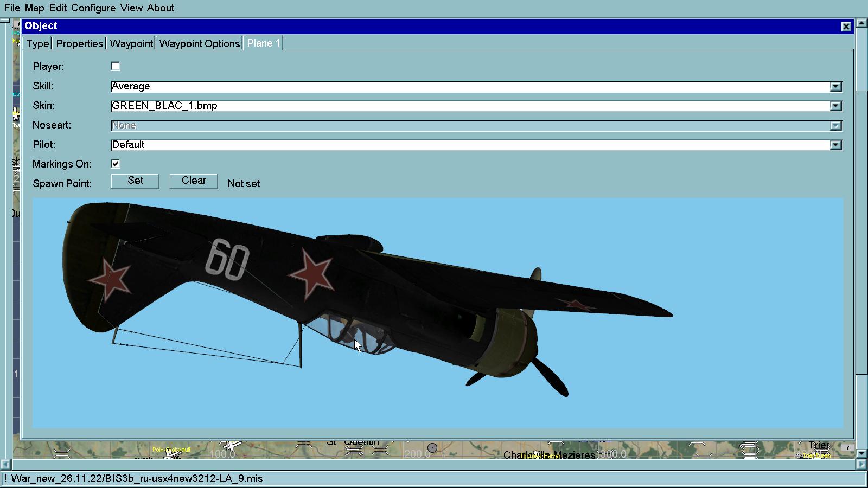
Task: Open the Skill dropdown list
Action: [835, 87]
